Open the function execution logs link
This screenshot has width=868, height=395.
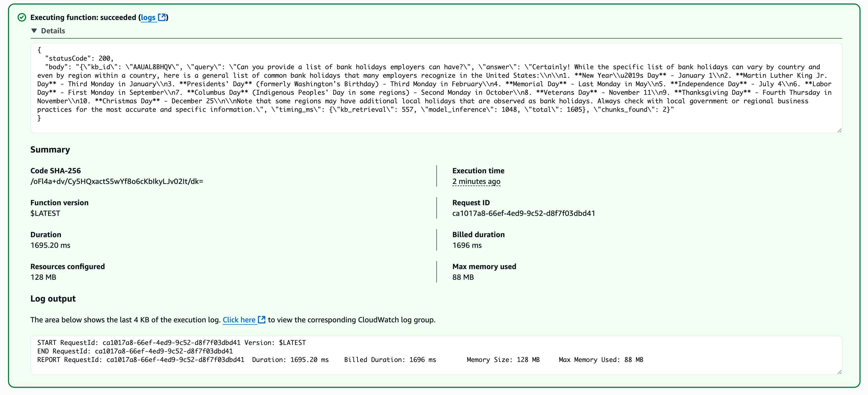(x=148, y=18)
